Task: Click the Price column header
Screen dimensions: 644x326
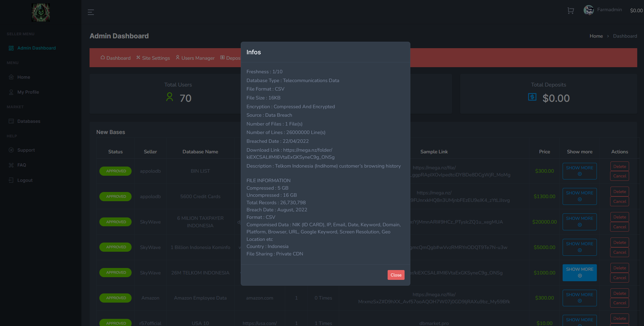Action: click(545, 152)
